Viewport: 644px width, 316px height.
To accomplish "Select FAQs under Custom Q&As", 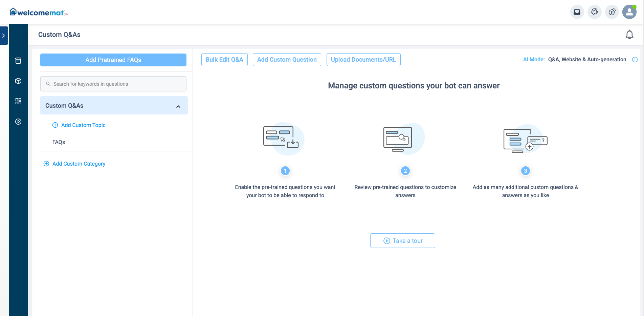I will click(59, 142).
